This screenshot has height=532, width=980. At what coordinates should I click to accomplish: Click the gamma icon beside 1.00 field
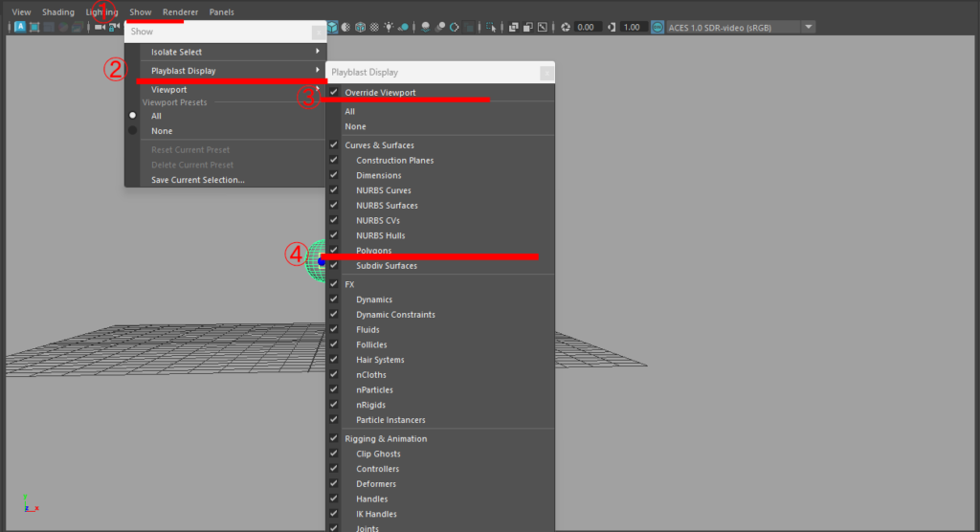pos(612,27)
